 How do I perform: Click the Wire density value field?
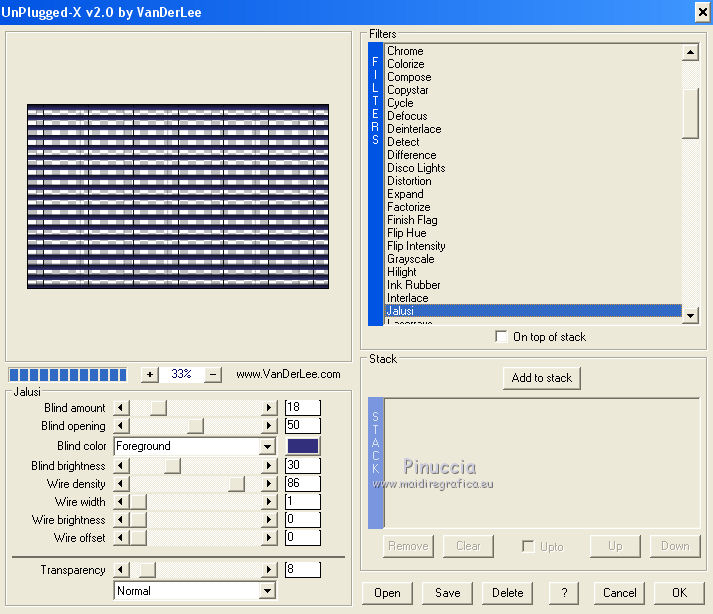[303, 483]
